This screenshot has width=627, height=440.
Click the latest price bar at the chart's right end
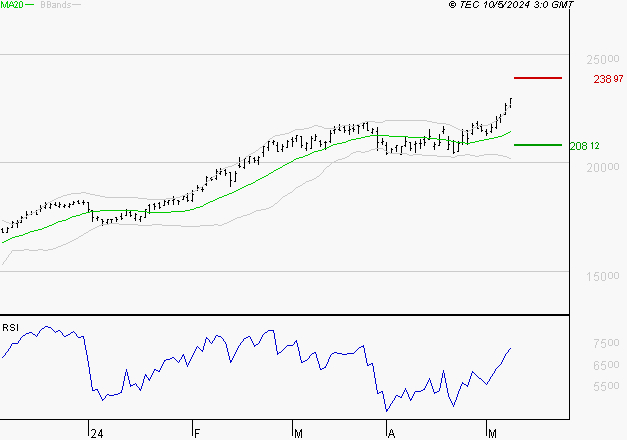click(511, 102)
